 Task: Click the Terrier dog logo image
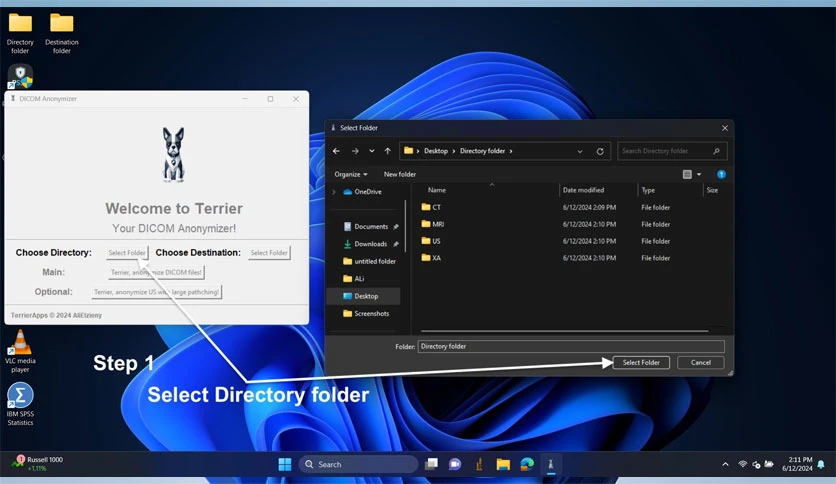(173, 155)
